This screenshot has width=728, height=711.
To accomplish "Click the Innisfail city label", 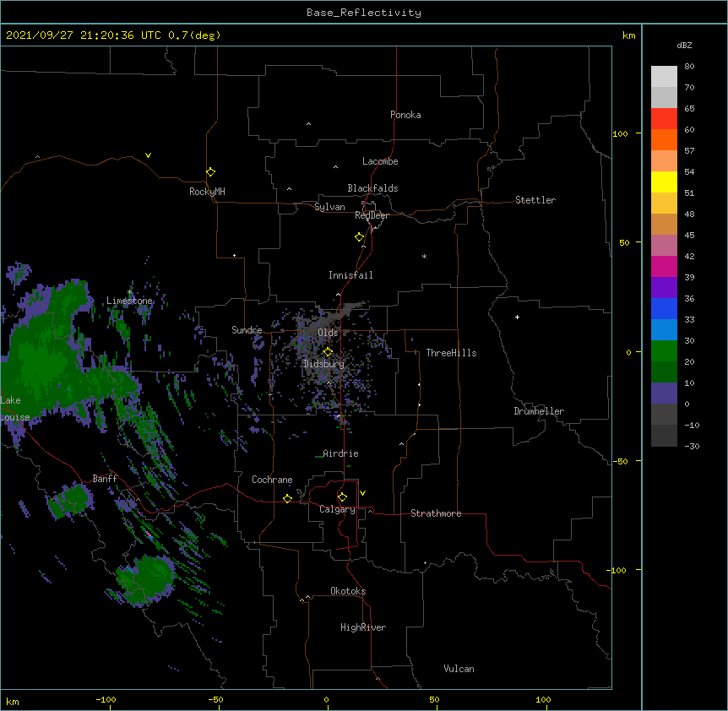I will 350,275.
